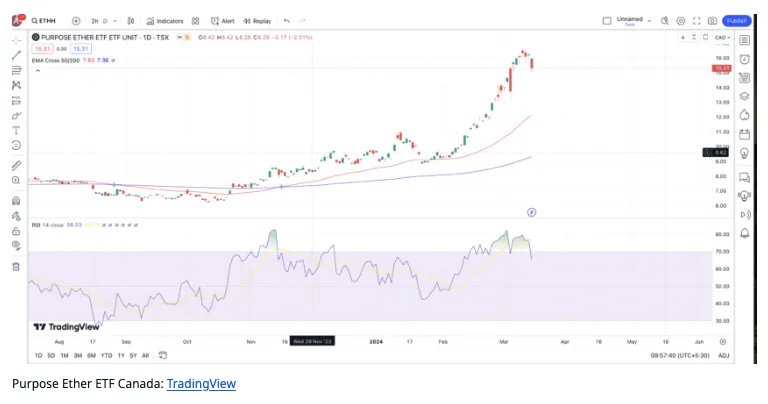Select the 1Y time range
This screenshot has width=768, height=404.
click(121, 356)
